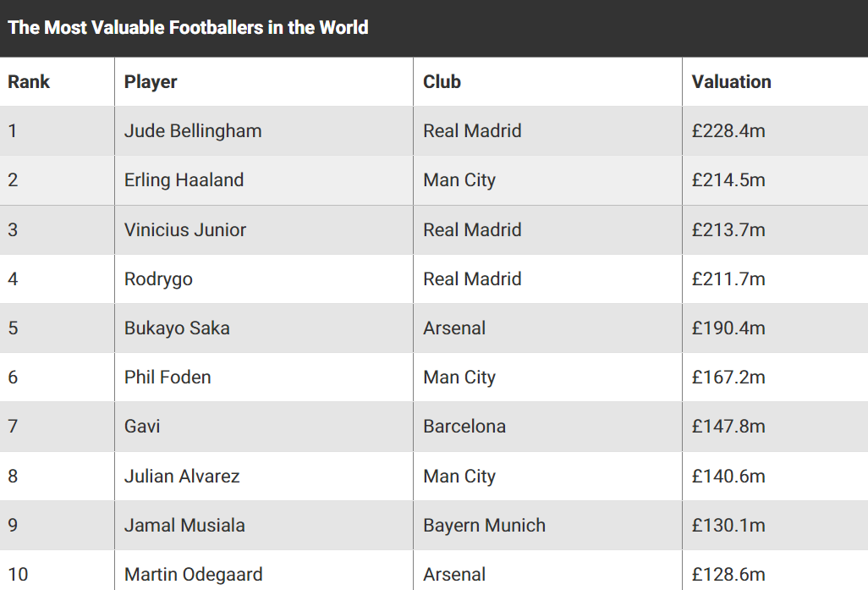Click the Rank column header
Viewport: 868px width, 590px height.
[29, 82]
